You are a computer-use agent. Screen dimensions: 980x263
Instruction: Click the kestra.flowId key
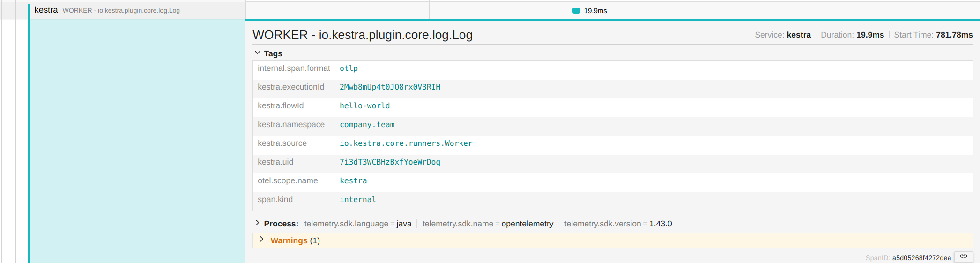point(281,106)
